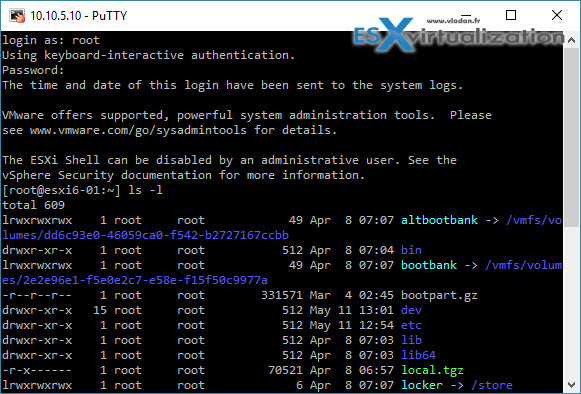This screenshot has width=581, height=394.
Task: Click the 'local.tgz' file name
Action: [x=432, y=370]
